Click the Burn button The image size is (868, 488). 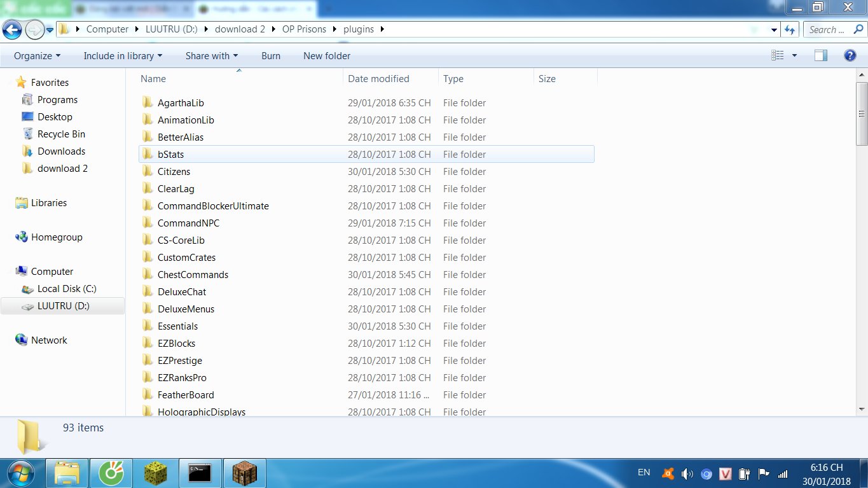point(270,55)
